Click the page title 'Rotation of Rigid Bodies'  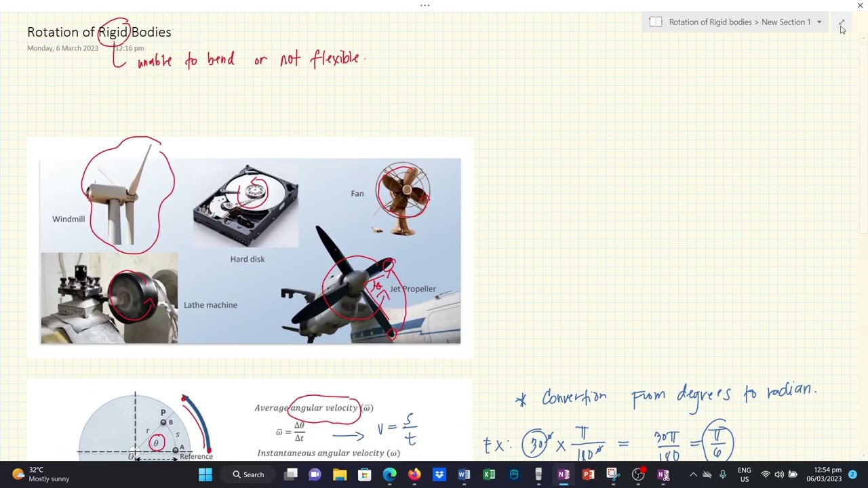pos(99,32)
